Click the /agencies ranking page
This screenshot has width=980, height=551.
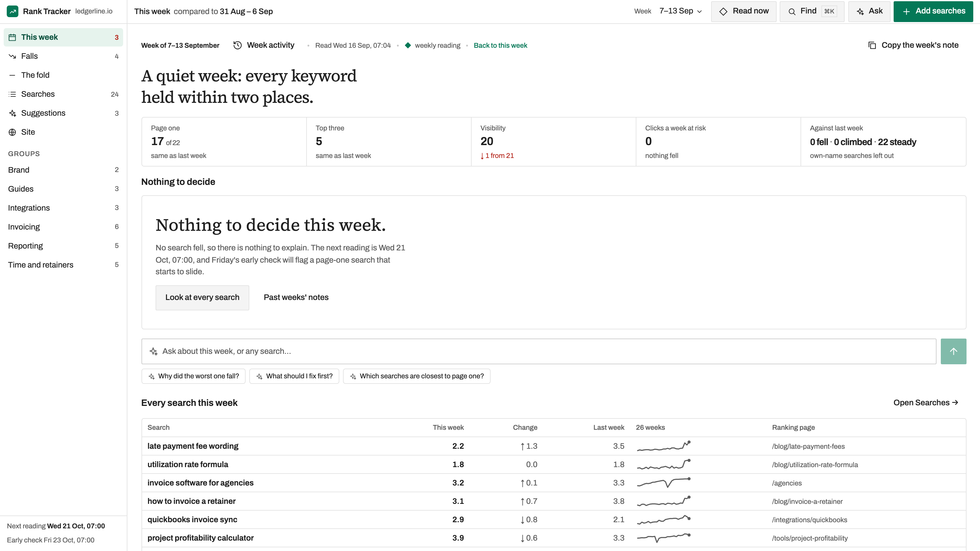[x=787, y=483]
